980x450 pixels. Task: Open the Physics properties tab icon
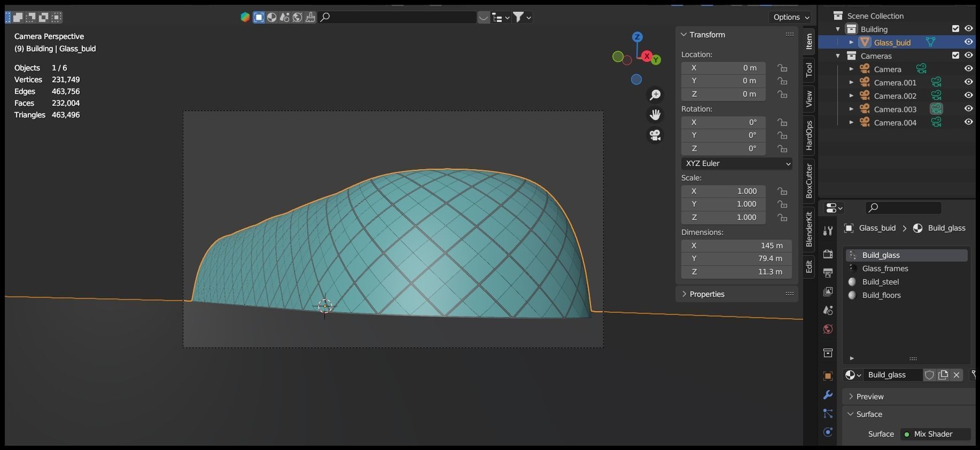[828, 432]
